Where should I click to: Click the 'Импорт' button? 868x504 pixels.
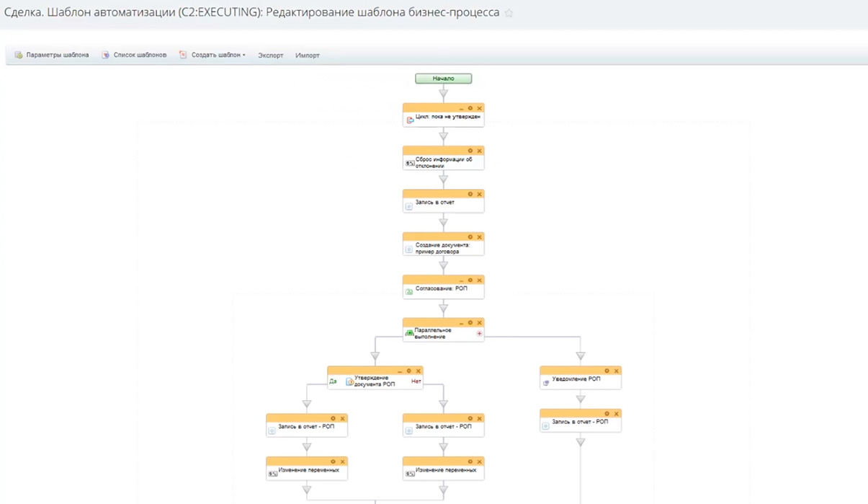(308, 56)
